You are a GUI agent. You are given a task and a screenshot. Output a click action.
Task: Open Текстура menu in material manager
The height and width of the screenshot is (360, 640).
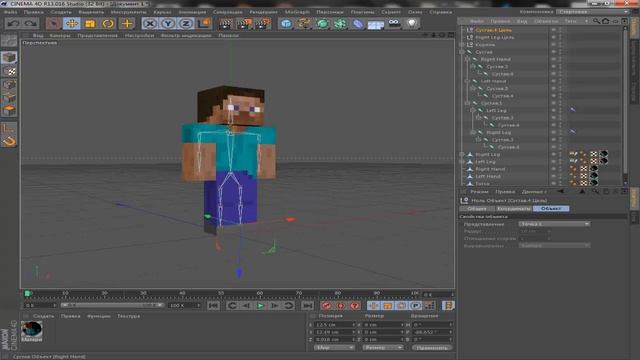coord(128,316)
